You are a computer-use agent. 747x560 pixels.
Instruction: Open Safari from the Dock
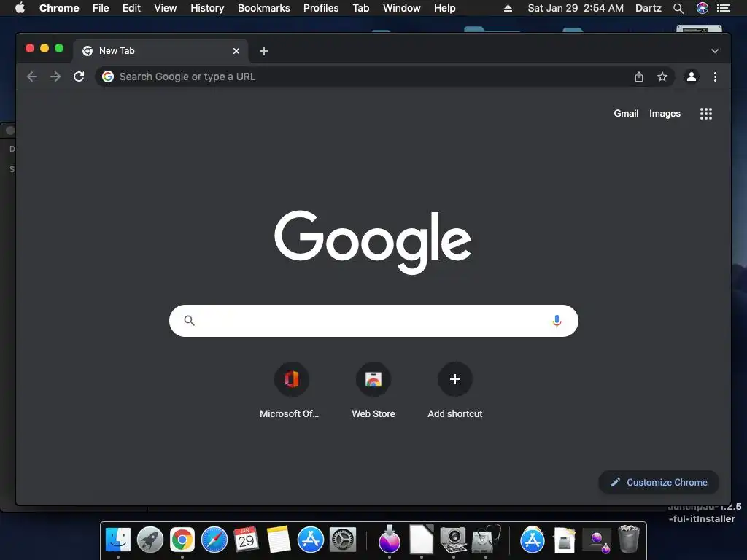pyautogui.click(x=214, y=540)
